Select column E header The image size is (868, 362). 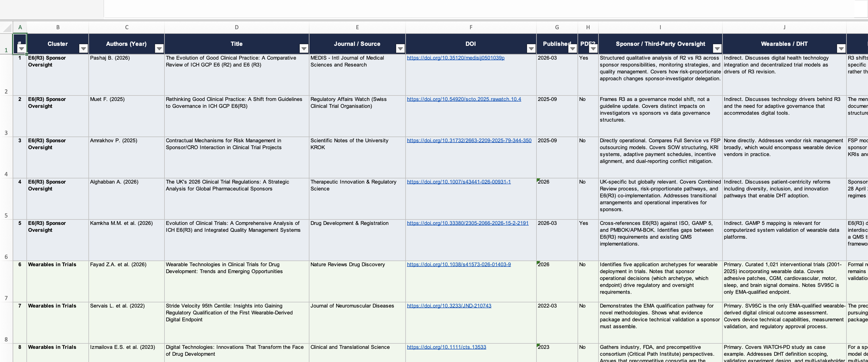357,27
